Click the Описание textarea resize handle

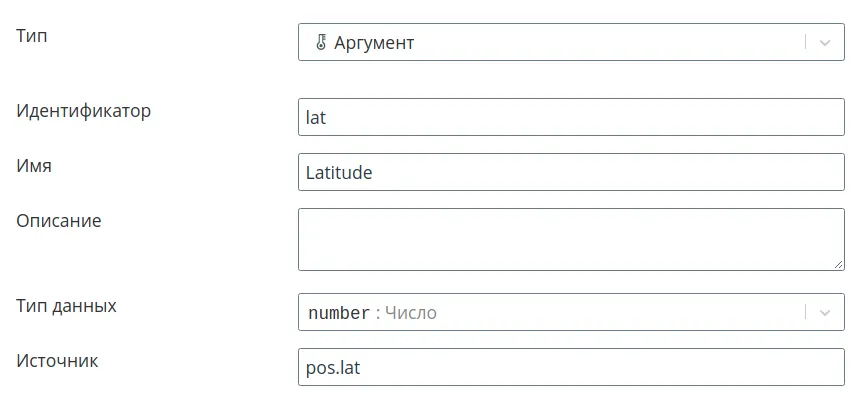coord(838,264)
